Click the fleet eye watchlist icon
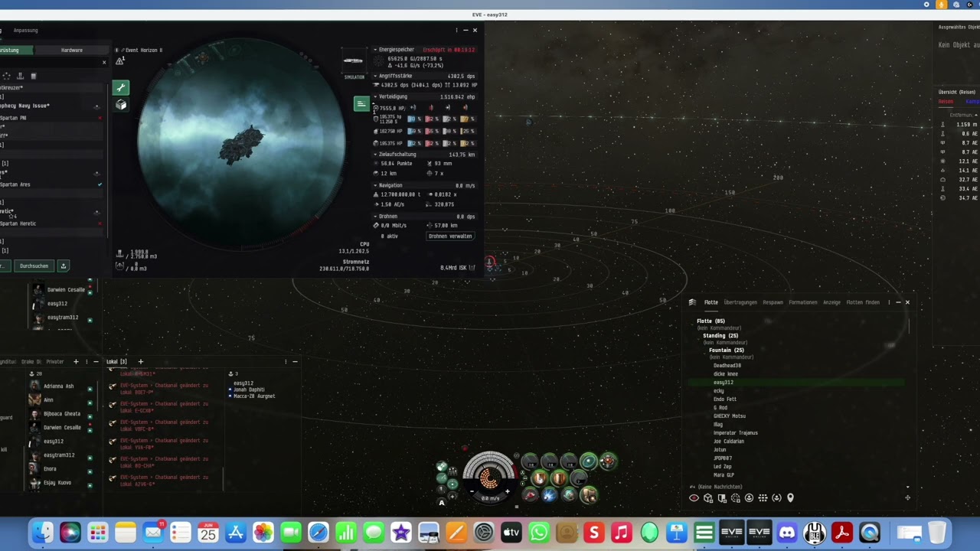Image resolution: width=980 pixels, height=551 pixels. pos(694,498)
